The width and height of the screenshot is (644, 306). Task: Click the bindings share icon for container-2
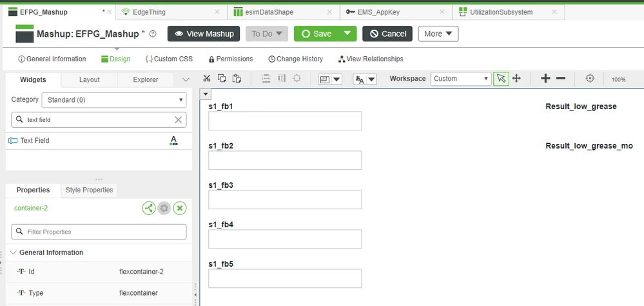click(149, 208)
